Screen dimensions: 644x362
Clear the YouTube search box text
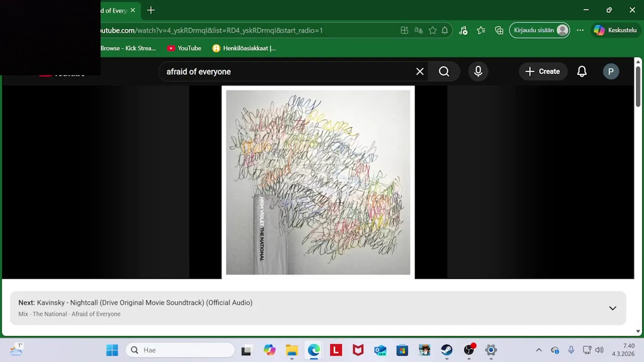click(x=420, y=71)
